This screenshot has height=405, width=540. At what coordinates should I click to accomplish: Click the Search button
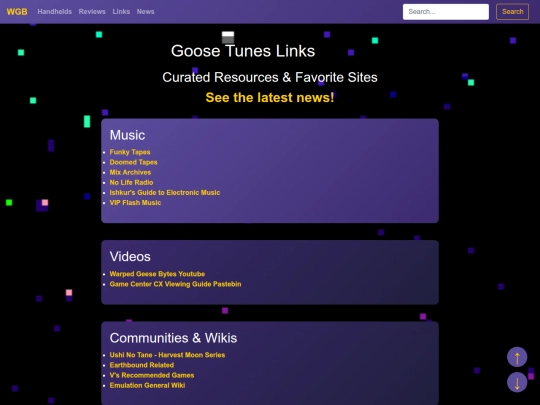click(x=512, y=12)
